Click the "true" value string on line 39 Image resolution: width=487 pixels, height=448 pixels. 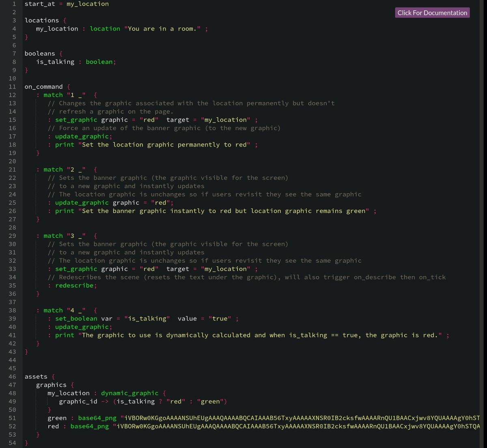220,319
